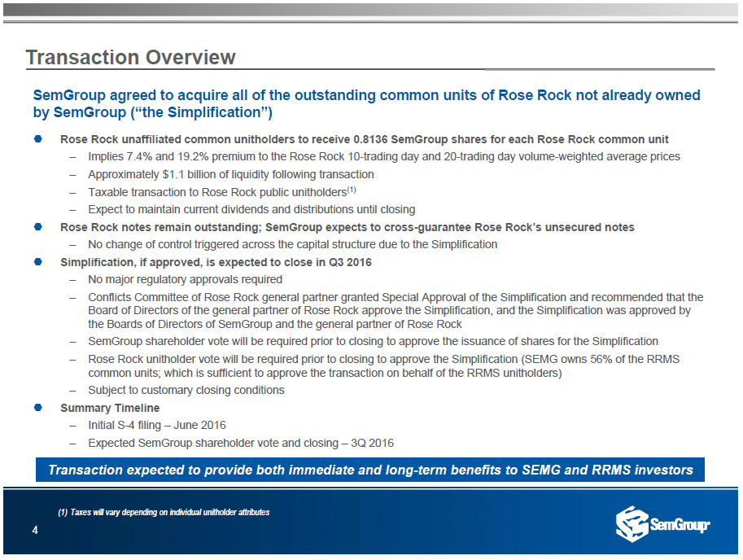This screenshot has width=743, height=560.
Task: Click 'Subject to customary closing conditions'
Action: 186,391
